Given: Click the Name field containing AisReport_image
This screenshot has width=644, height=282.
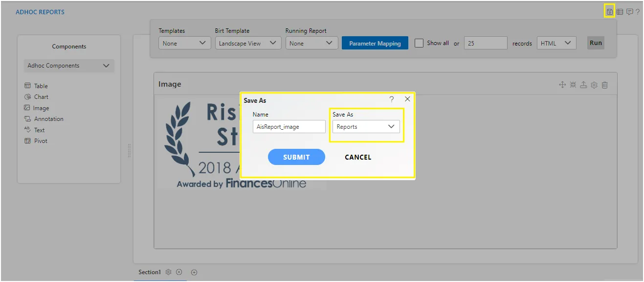Looking at the screenshot, I should (289, 127).
